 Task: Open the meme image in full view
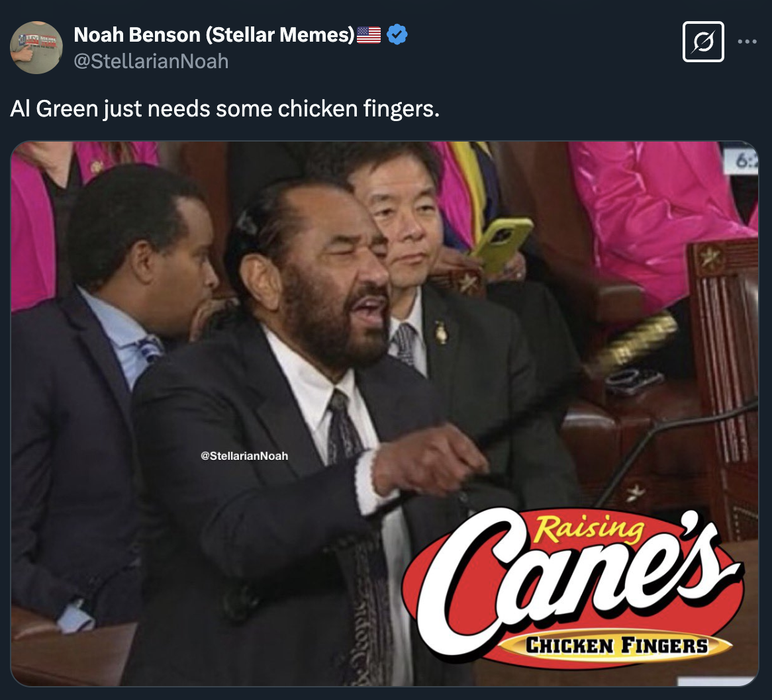[x=385, y=414]
